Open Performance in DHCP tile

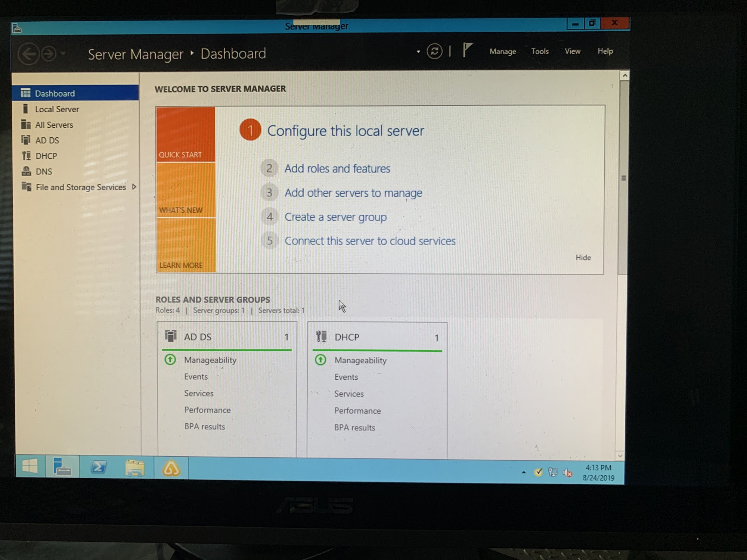point(357,411)
